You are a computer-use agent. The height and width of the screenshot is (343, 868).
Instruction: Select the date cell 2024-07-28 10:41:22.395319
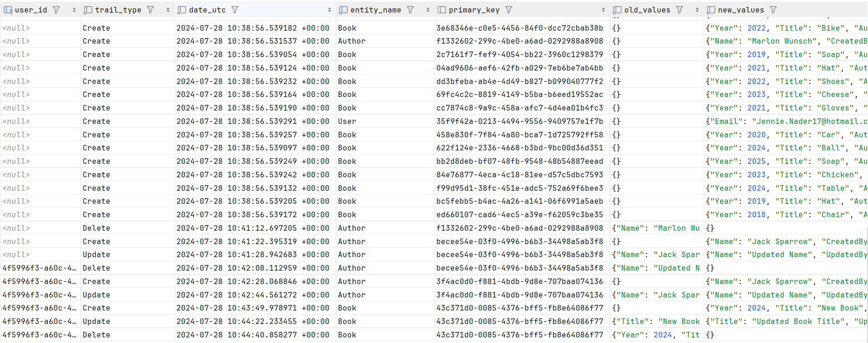(x=255, y=241)
